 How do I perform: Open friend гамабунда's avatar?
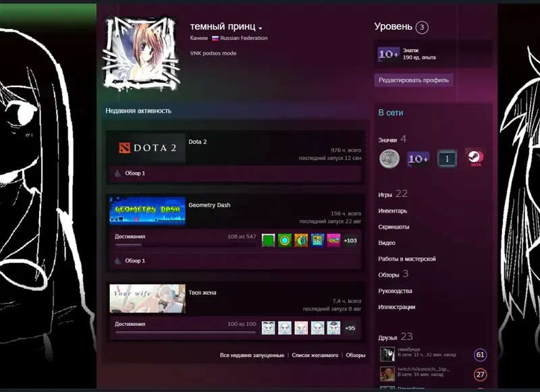point(387,354)
